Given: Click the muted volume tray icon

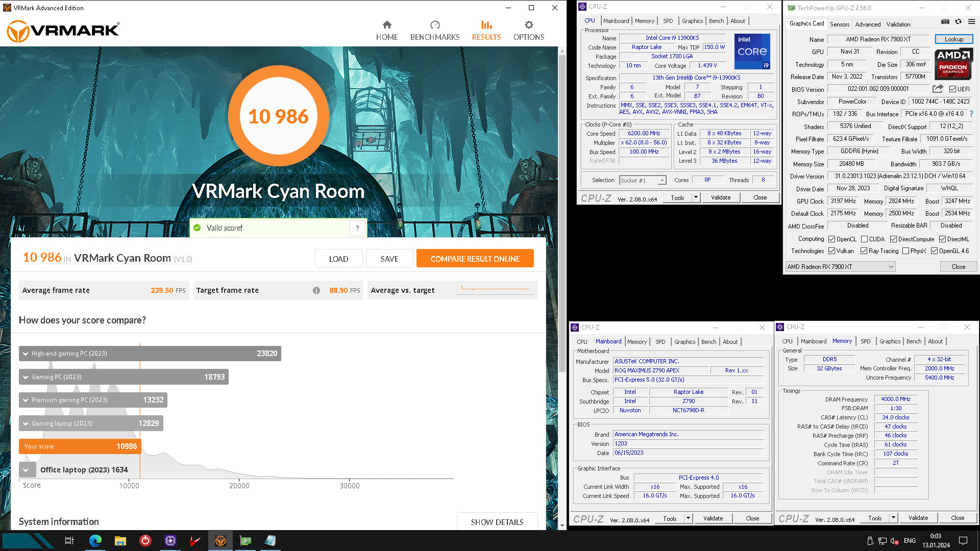Looking at the screenshot, I should pyautogui.click(x=894, y=541).
